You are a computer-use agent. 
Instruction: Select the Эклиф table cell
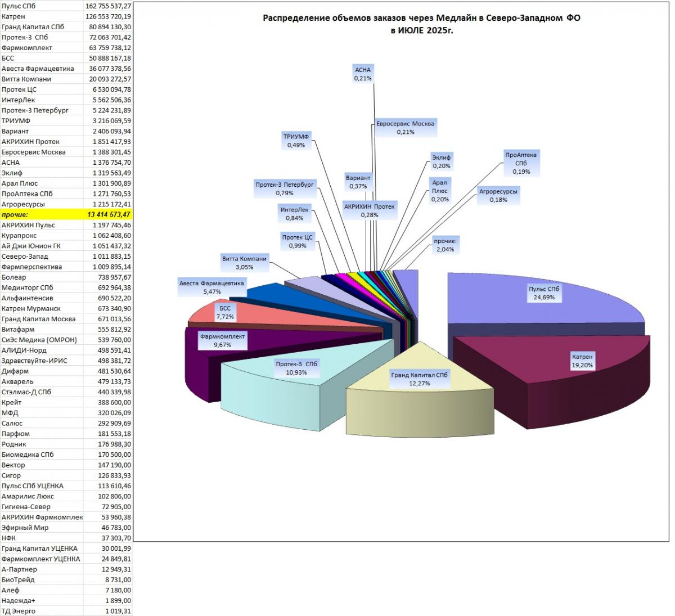tap(42, 173)
